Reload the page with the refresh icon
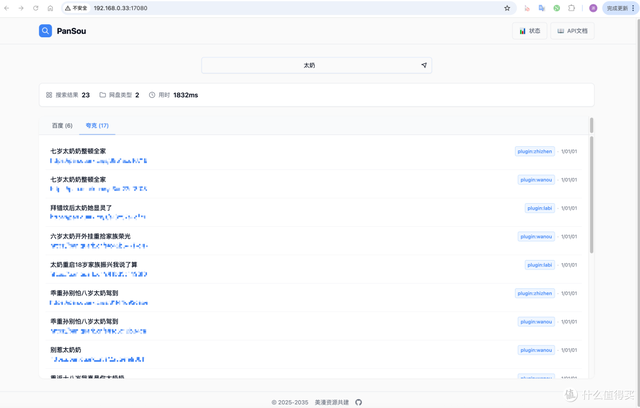Viewport: 640px width, 408px height. pos(36,8)
